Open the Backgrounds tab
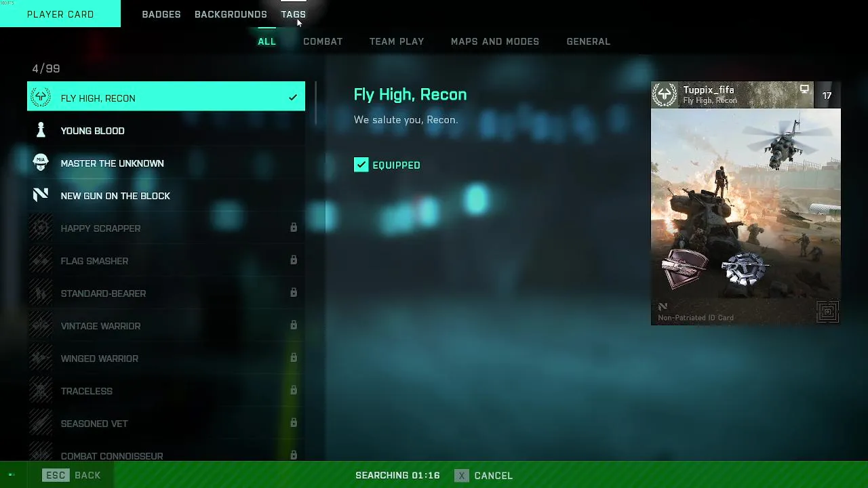The image size is (868, 488). point(231,14)
